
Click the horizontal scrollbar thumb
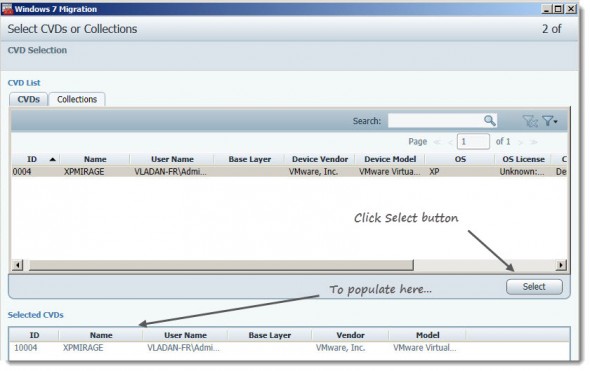click(221, 265)
